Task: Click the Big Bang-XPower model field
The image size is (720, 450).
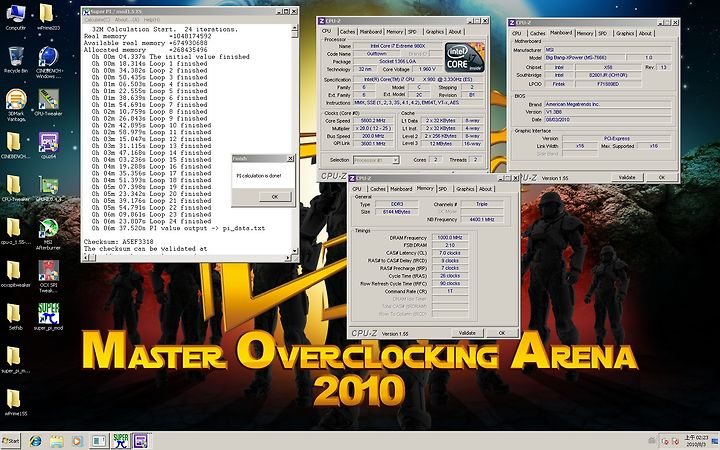Action: (584, 58)
